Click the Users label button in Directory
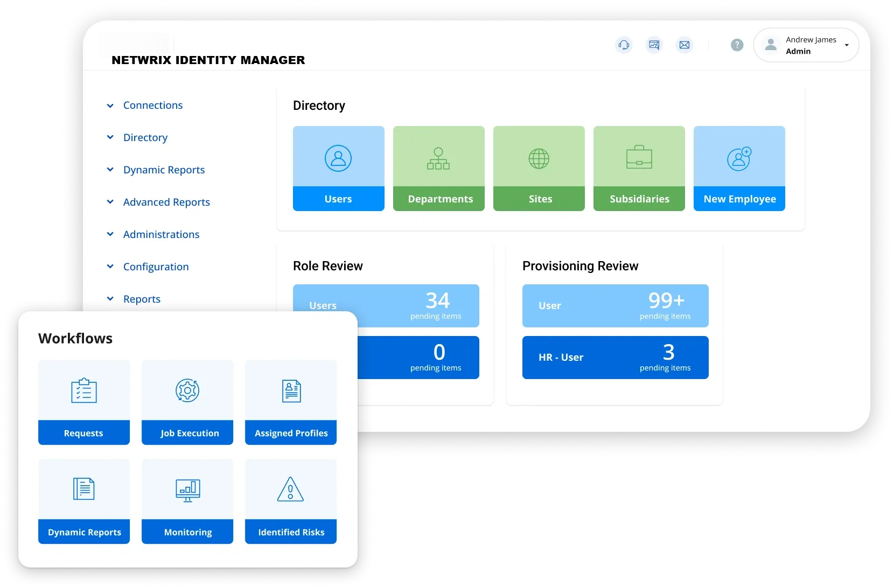894x588 pixels. pos(339,199)
